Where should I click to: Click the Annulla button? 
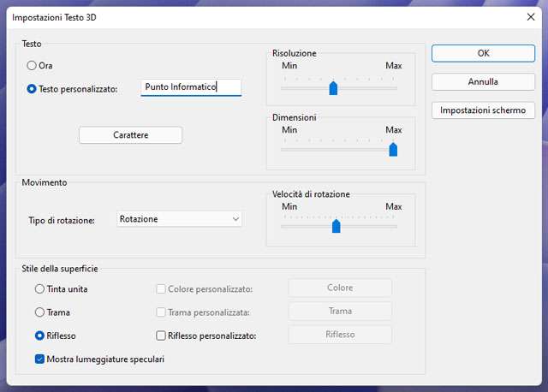pyautogui.click(x=483, y=82)
